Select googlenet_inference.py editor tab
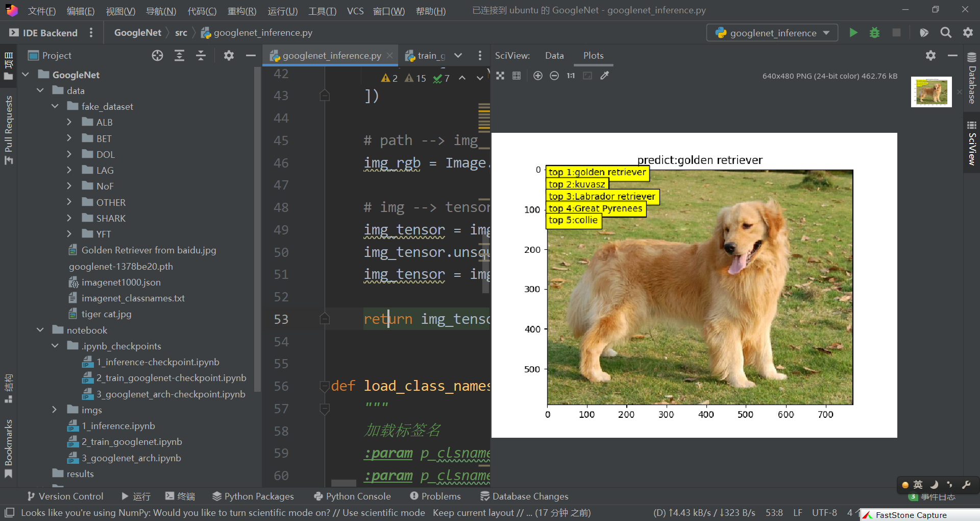Image resolution: width=980 pixels, height=521 pixels. (331, 56)
